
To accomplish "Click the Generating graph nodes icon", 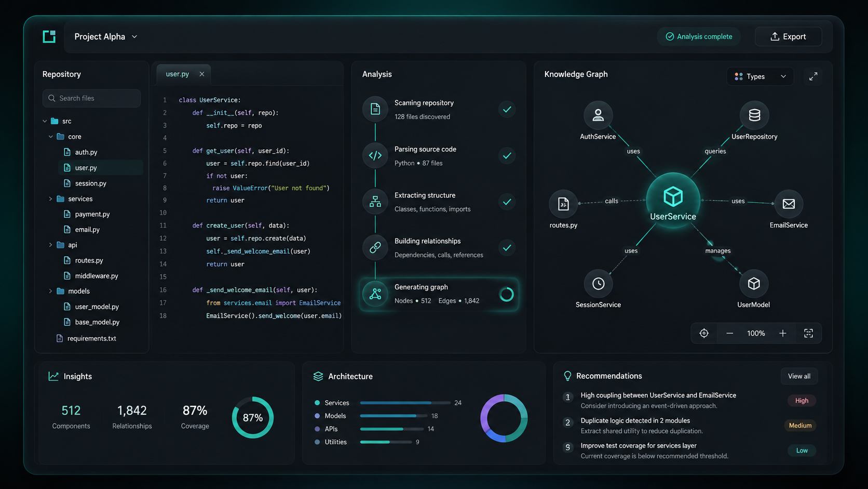I will point(375,294).
